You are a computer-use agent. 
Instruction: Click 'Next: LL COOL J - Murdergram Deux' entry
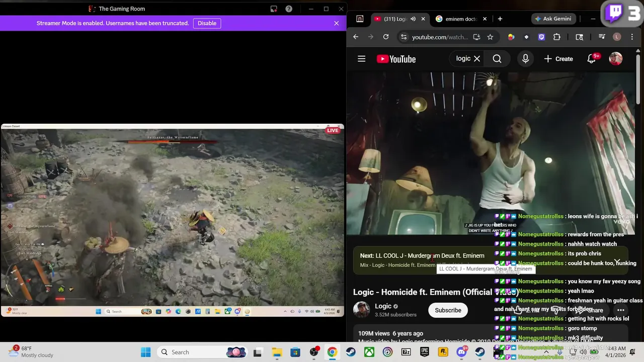(422, 256)
